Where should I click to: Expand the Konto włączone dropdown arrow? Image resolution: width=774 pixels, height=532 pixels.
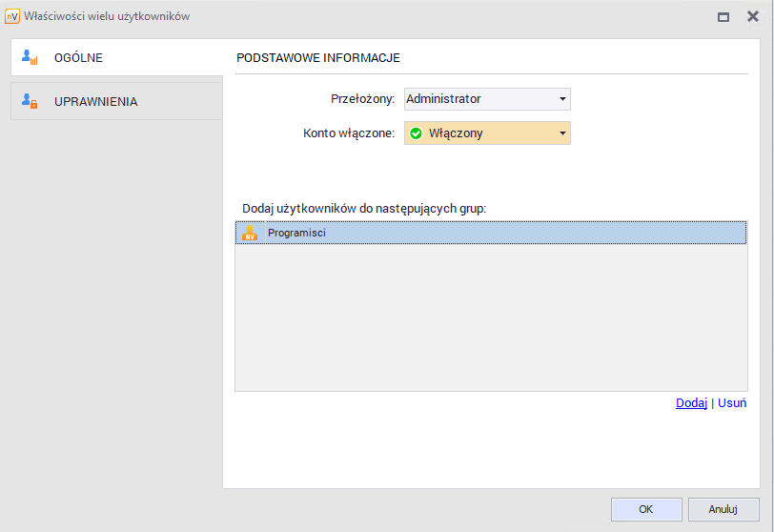pyautogui.click(x=562, y=133)
